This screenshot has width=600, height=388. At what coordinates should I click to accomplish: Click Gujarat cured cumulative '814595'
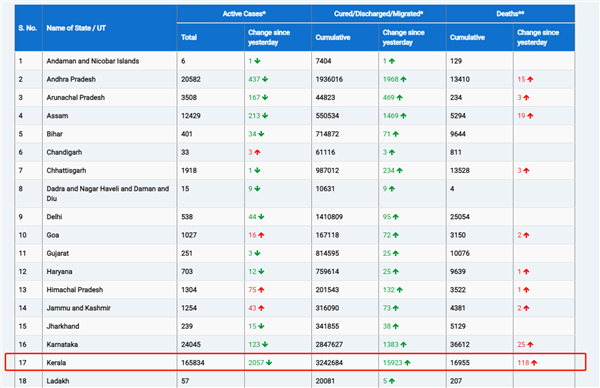pos(327,253)
